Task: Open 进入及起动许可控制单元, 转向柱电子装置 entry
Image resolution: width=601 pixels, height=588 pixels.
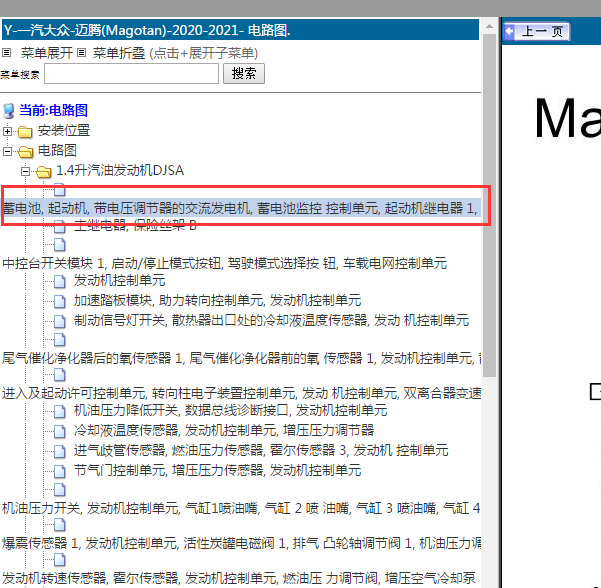Action: click(241, 393)
